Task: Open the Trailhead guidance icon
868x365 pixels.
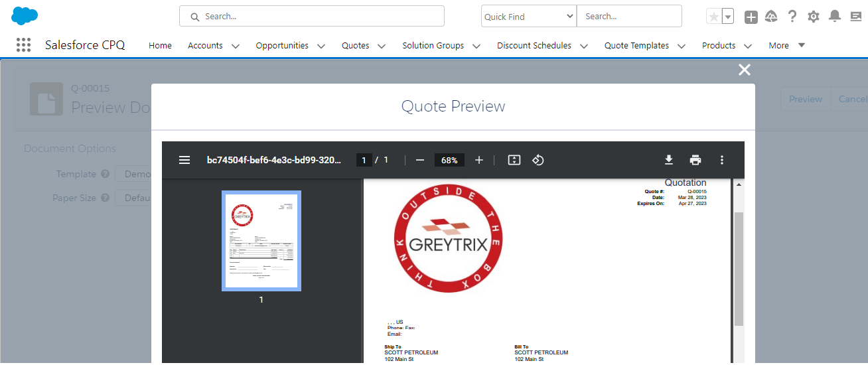Action: tap(771, 17)
